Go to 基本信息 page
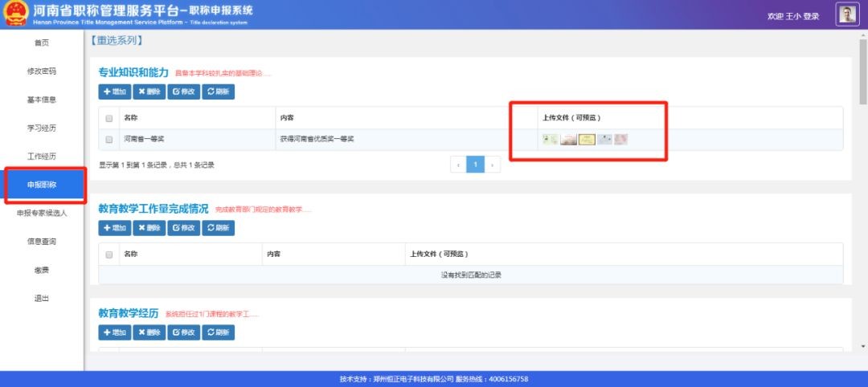 click(x=42, y=100)
